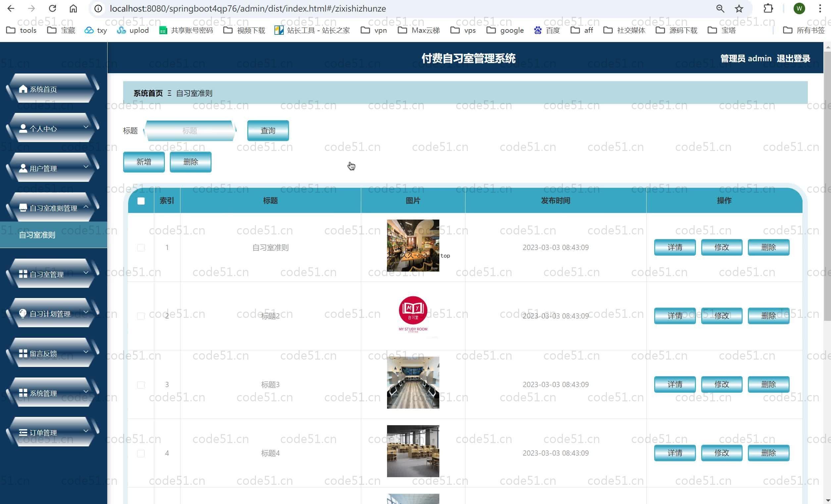Viewport: 831px width, 504px height.
Task: Expand the 用户管理 menu chevron
Action: point(86,167)
